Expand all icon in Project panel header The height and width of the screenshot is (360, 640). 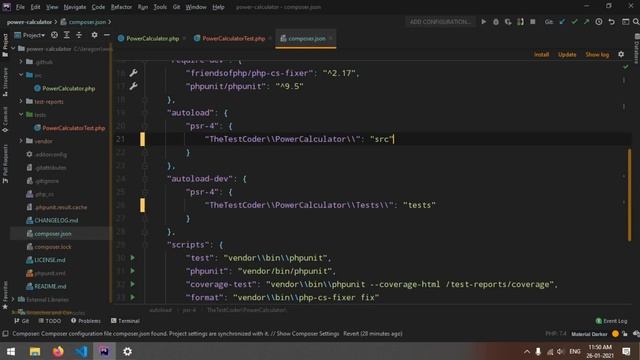pyautogui.click(x=67, y=35)
